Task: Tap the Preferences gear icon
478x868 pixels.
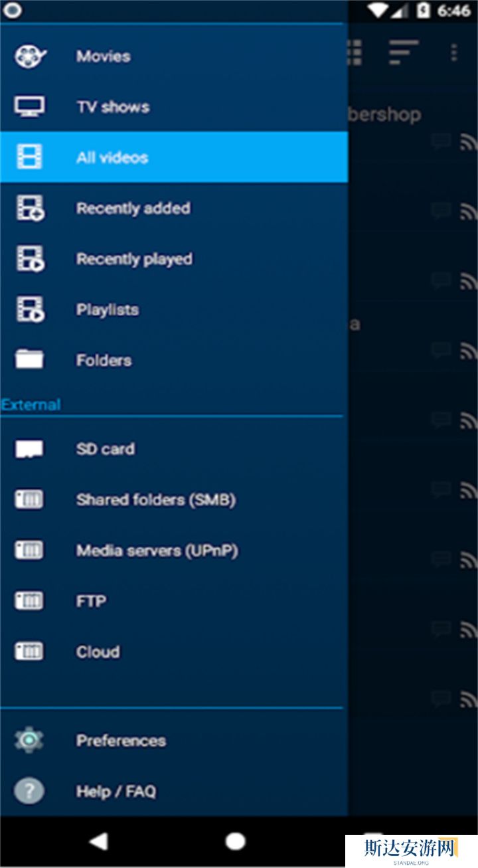Action: 29,740
